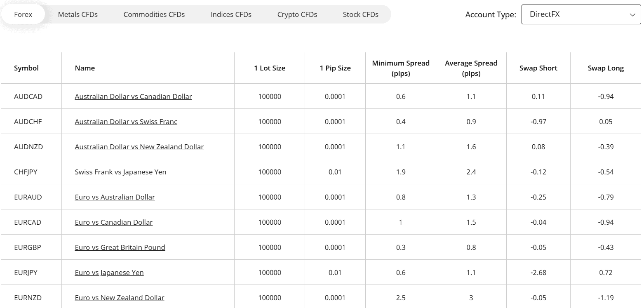Click Australian Dollar vs Swiss Franc link

coord(126,122)
